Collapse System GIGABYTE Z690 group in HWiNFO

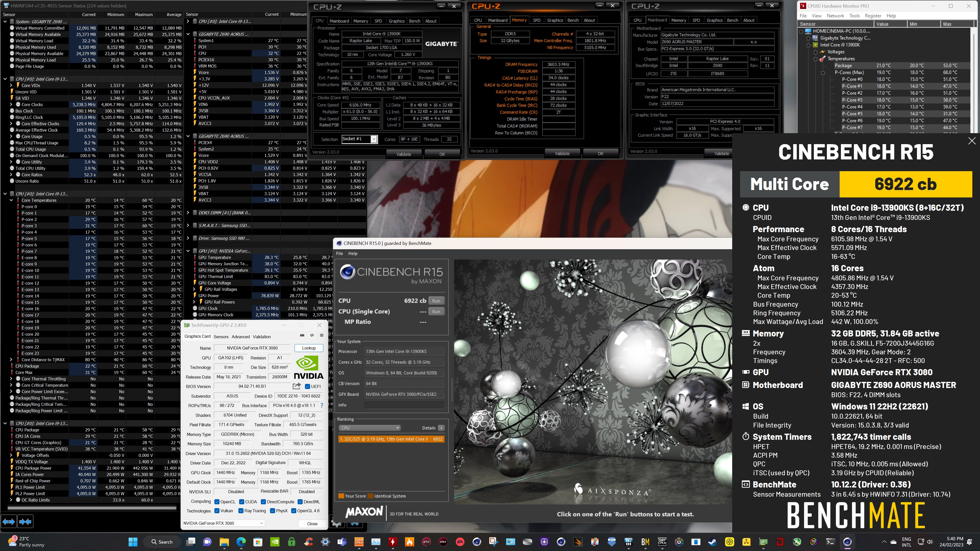click(x=5, y=22)
